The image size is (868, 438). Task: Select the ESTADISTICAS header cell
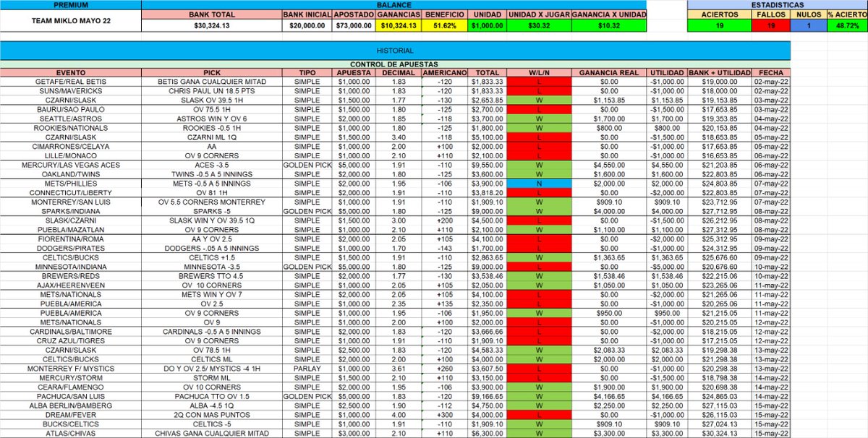click(x=777, y=4)
